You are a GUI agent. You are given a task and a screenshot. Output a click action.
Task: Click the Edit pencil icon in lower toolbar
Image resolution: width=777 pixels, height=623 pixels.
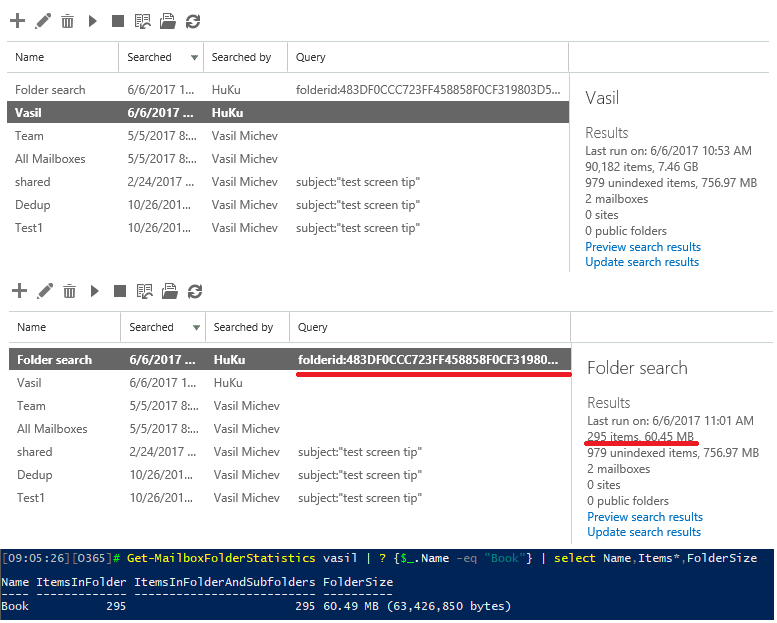pyautogui.click(x=45, y=291)
